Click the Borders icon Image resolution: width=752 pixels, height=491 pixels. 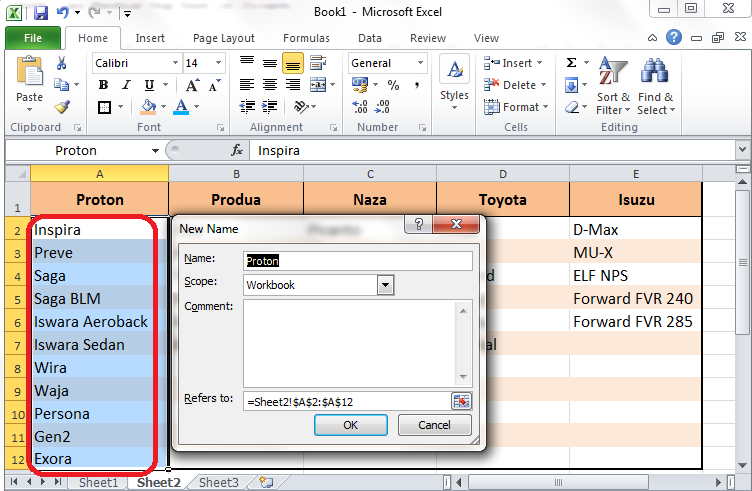click(x=104, y=107)
